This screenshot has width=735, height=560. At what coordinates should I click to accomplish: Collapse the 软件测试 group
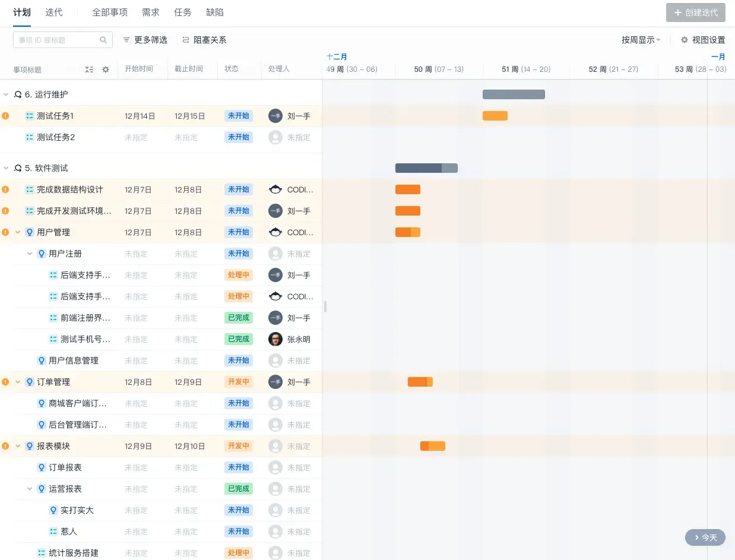(x=6, y=168)
